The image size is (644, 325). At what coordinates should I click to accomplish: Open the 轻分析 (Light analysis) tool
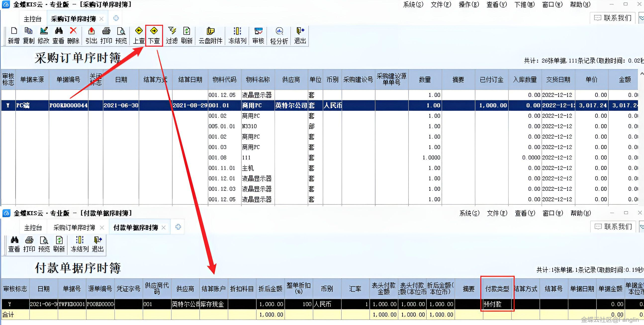(x=279, y=35)
